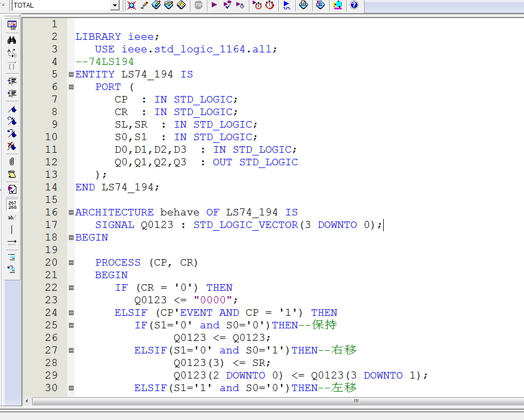Start Simulation with the waveform icon
Image resolution: width=524 pixels, height=420 pixels.
coord(287,5)
